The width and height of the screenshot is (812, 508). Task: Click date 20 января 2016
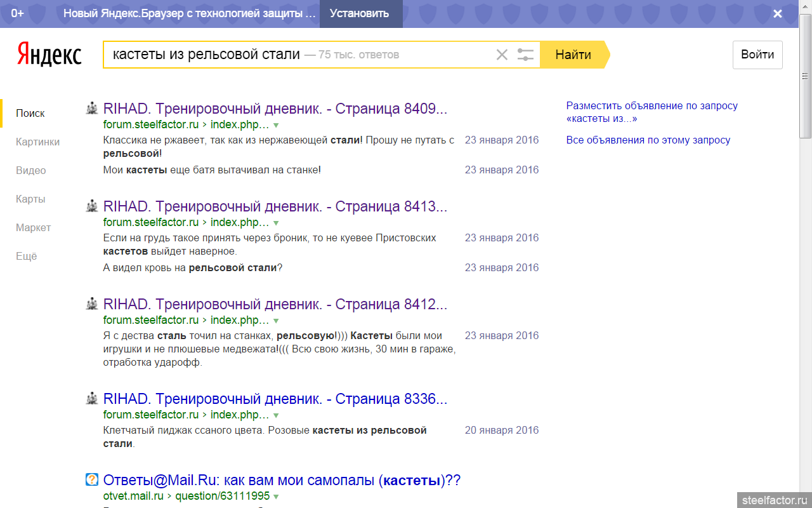click(x=502, y=430)
